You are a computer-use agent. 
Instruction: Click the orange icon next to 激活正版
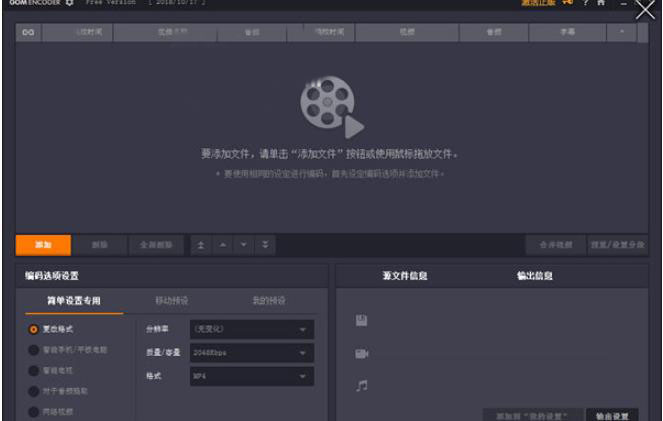(567, 3)
